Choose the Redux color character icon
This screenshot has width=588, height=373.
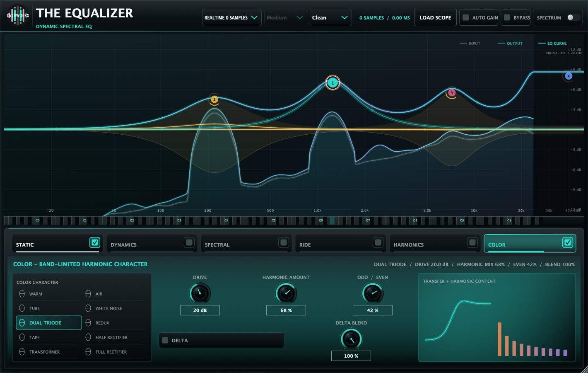pos(88,323)
